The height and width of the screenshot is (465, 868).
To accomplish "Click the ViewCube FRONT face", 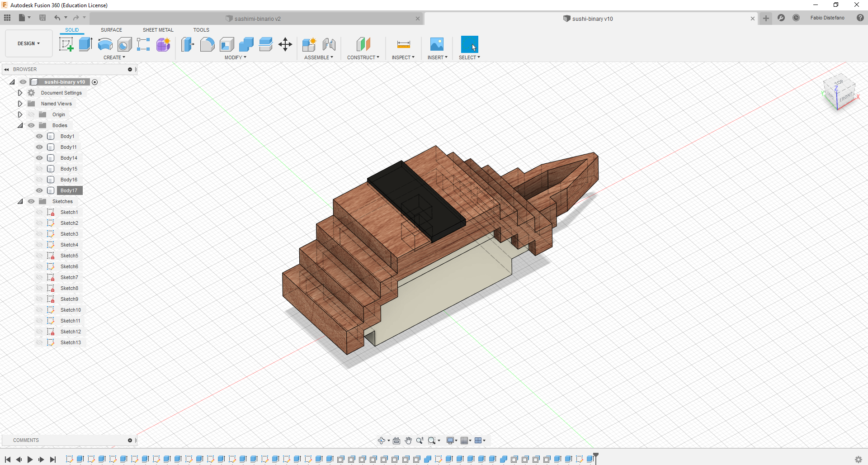I will tap(845, 97).
